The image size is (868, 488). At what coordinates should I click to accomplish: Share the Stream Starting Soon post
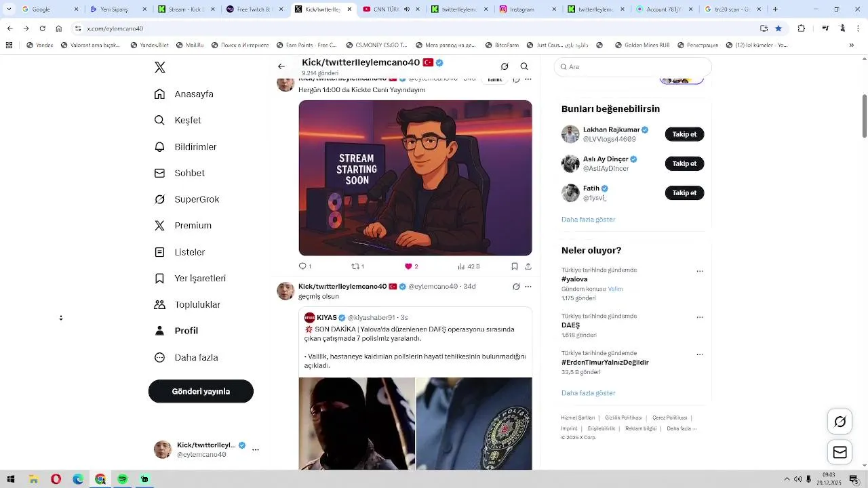(x=528, y=266)
